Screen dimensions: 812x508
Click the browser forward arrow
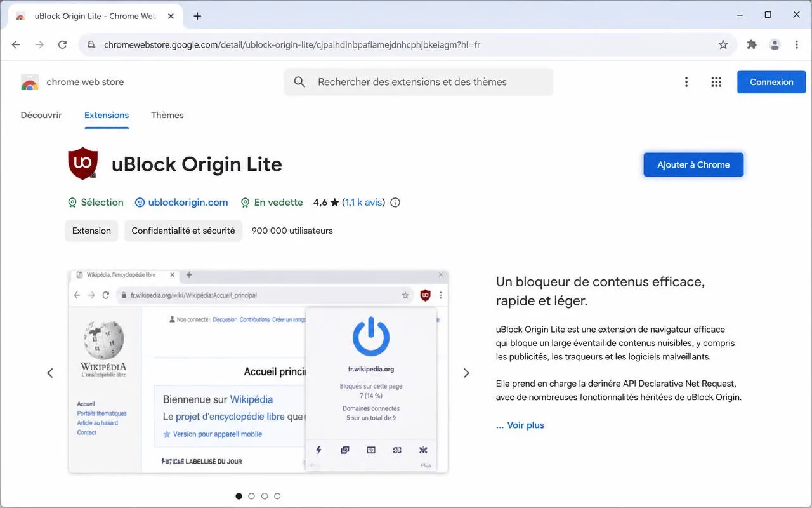click(x=39, y=44)
